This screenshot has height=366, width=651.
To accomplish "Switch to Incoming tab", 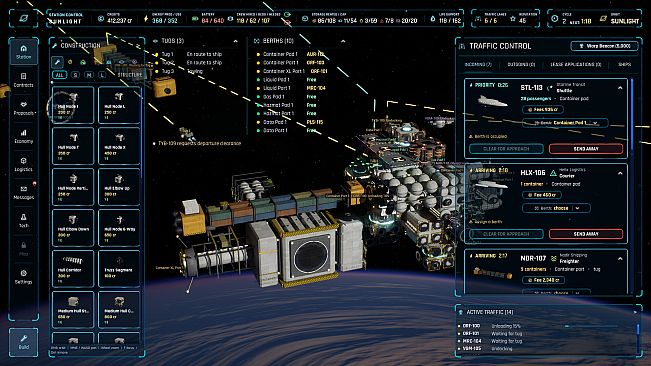I will click(478, 64).
